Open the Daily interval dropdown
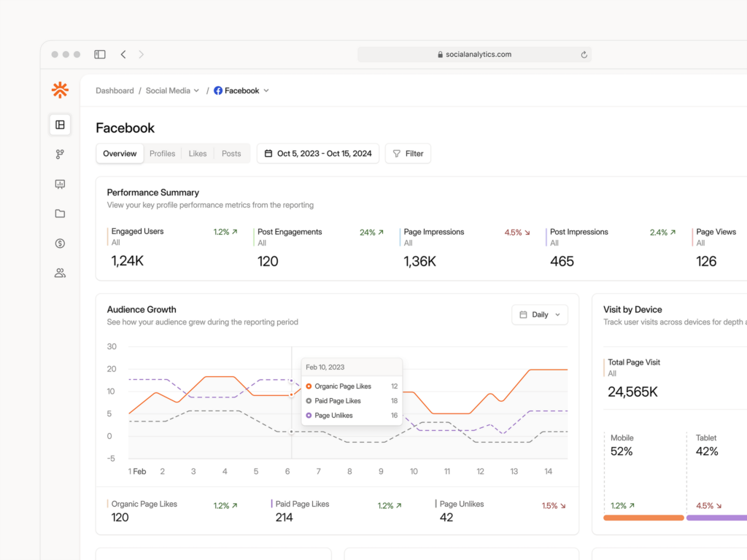This screenshot has height=560, width=747. pyautogui.click(x=540, y=315)
